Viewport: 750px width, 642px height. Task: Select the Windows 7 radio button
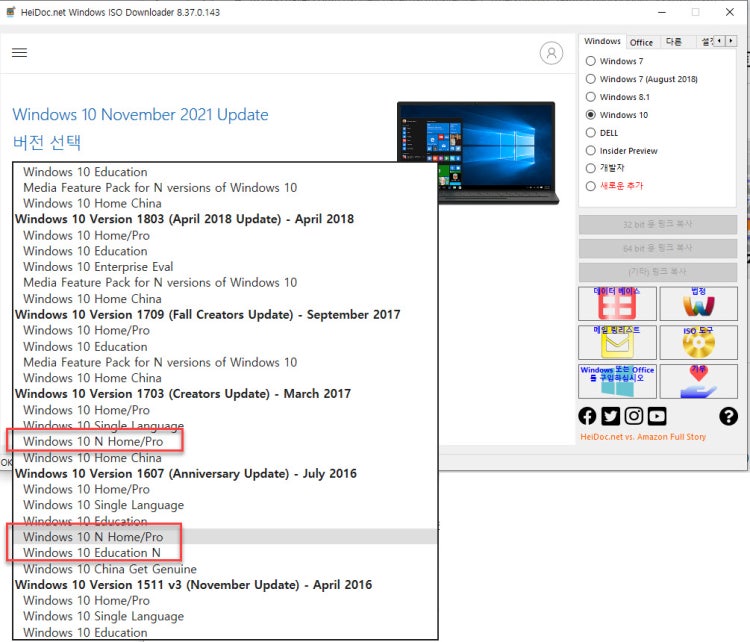(591, 61)
